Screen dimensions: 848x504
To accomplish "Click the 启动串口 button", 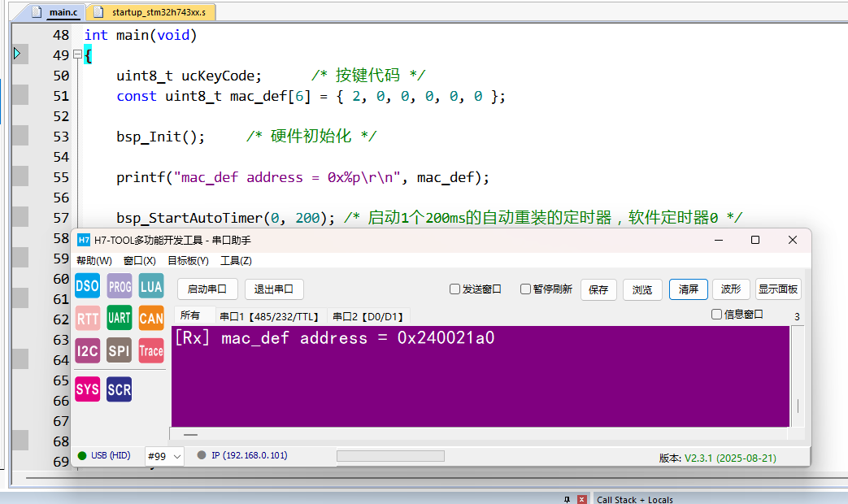I will coord(207,289).
